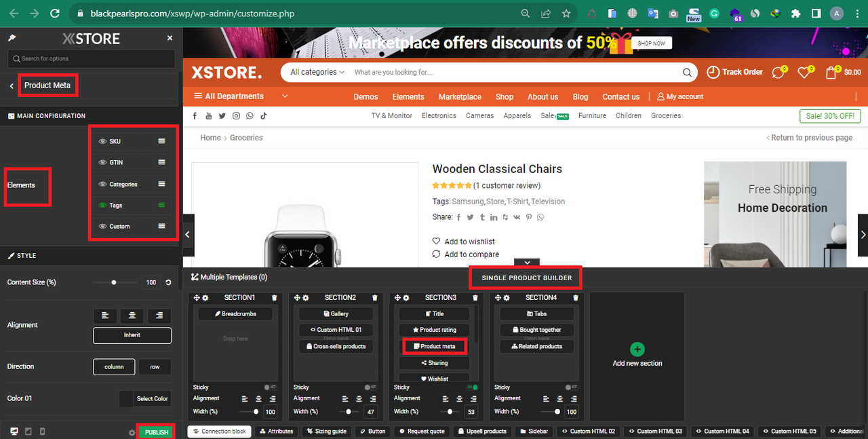
Task: Open the Color 01 swatch picker
Action: [x=126, y=398]
